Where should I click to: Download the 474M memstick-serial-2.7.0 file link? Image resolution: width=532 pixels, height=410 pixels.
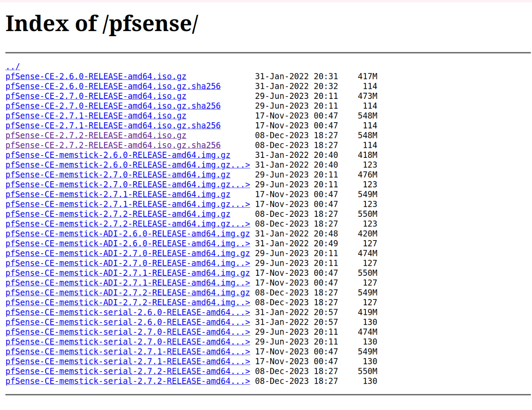[128, 332]
